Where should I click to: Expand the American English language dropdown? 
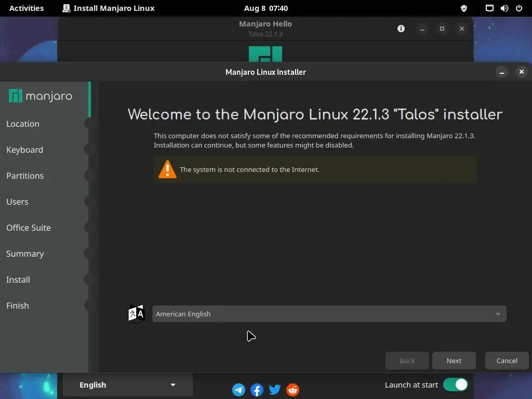(329, 314)
